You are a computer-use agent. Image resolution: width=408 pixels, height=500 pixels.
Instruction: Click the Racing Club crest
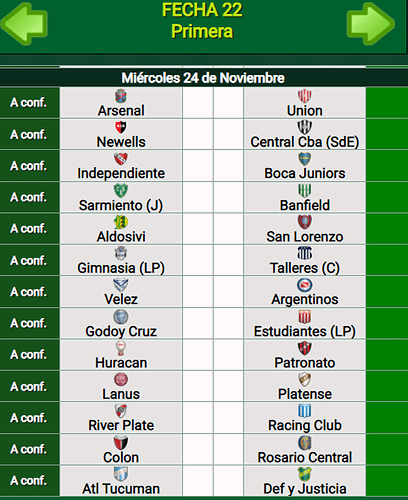[305, 411]
